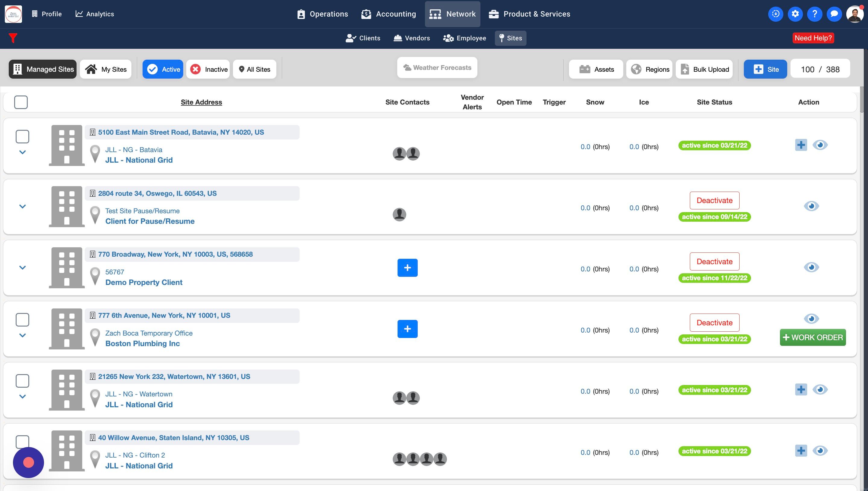Open the question mark help icon
The image size is (868, 491).
(x=814, y=14)
